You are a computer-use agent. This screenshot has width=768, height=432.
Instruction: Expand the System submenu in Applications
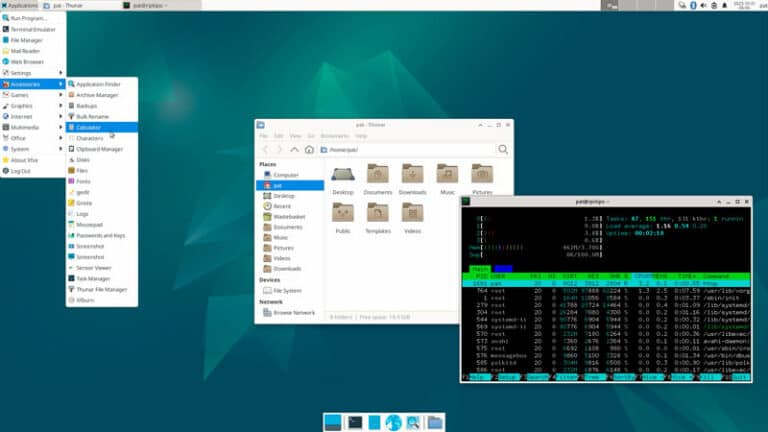pyautogui.click(x=22, y=149)
